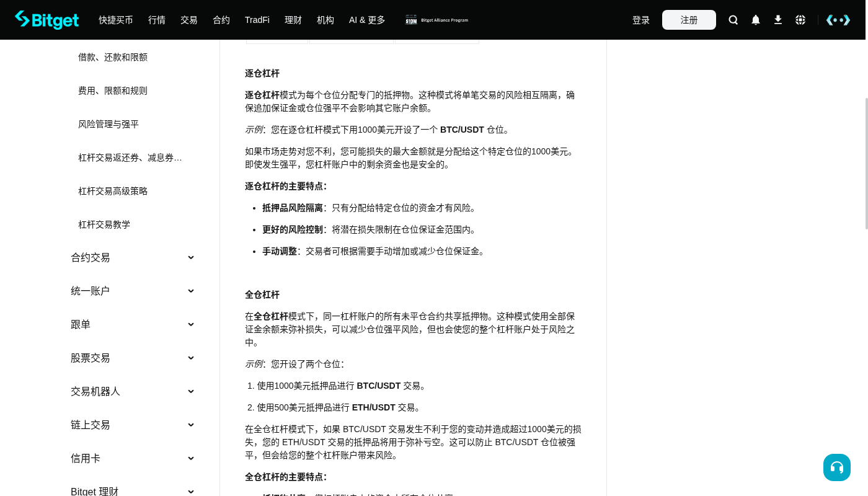The image size is (868, 496).
Task: Click the page vertical scrollbar thumb
Action: 867,163
